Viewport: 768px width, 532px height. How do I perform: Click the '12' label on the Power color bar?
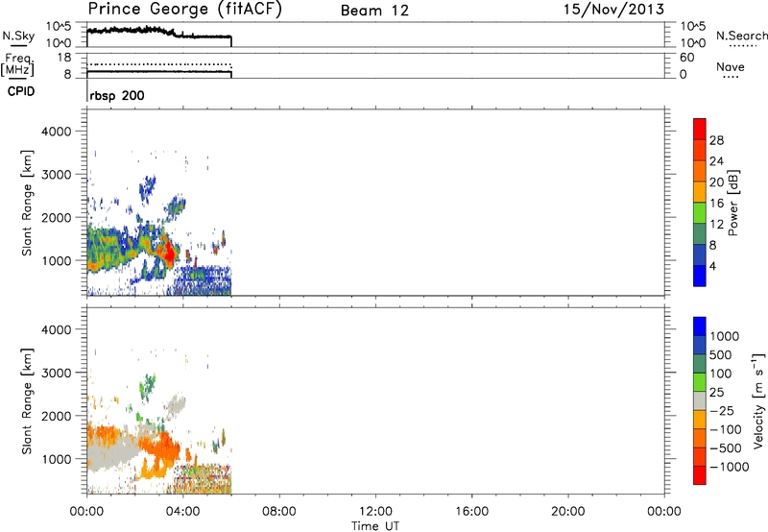716,225
